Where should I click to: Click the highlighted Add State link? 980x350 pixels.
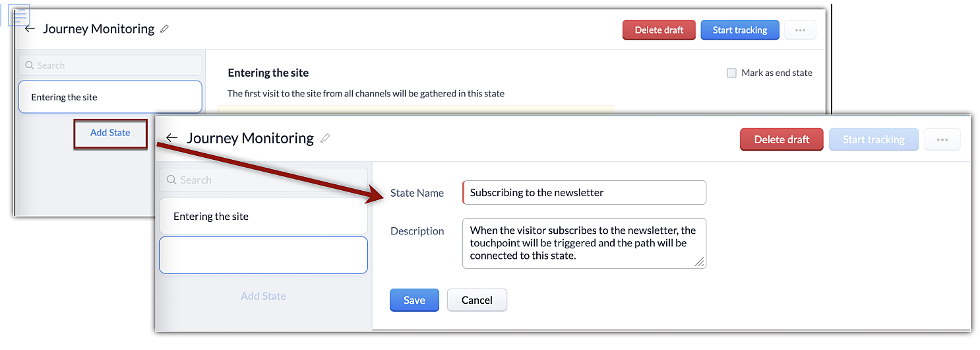pos(110,133)
